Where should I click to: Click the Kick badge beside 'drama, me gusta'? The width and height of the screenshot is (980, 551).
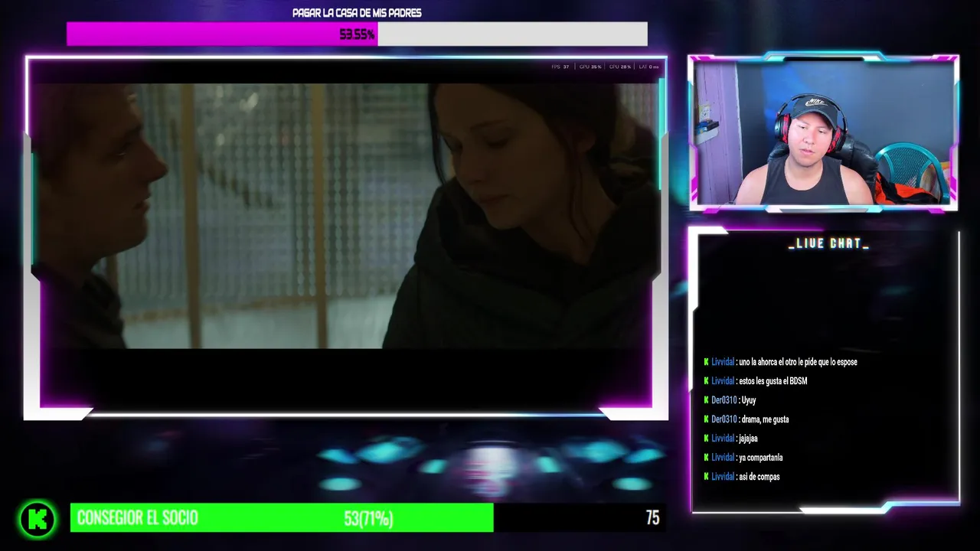point(706,419)
